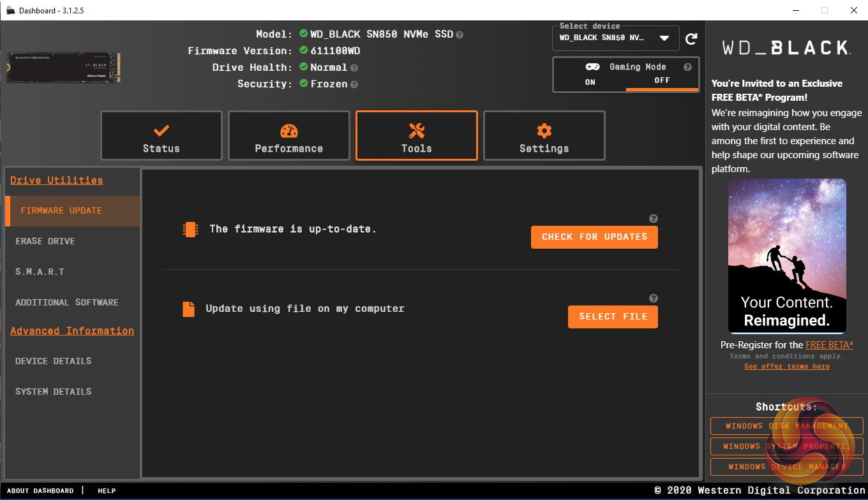The width and height of the screenshot is (868, 500).
Task: Open Gaming Mode help question mark
Action: (687, 67)
